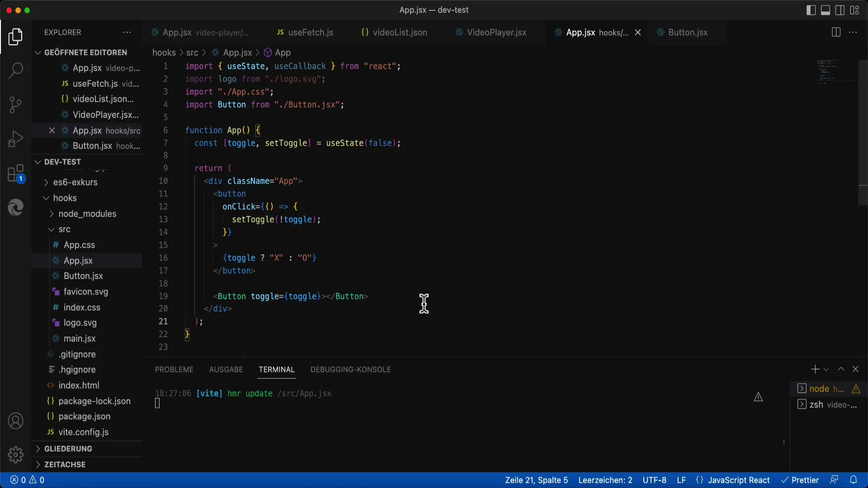Viewport: 868px width, 488px height.
Task: Open the Search view in activity bar
Action: click(15, 70)
